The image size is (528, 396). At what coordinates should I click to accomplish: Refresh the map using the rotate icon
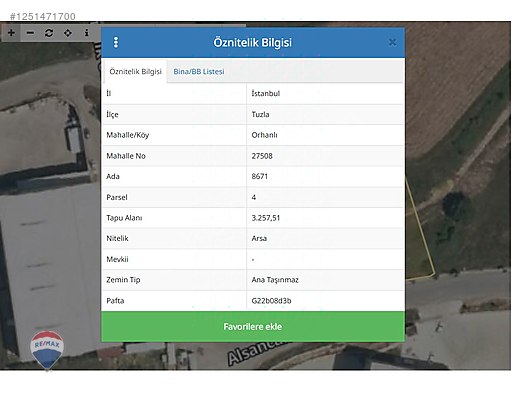pos(49,33)
